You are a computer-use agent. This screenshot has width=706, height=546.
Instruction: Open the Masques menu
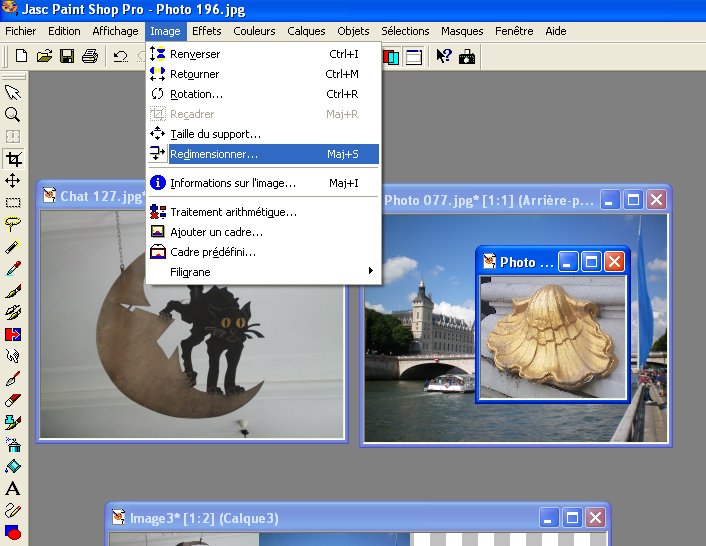(x=462, y=31)
